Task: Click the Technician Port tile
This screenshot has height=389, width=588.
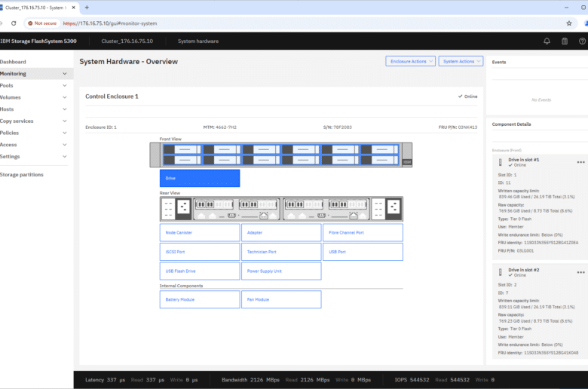Action: [281, 252]
